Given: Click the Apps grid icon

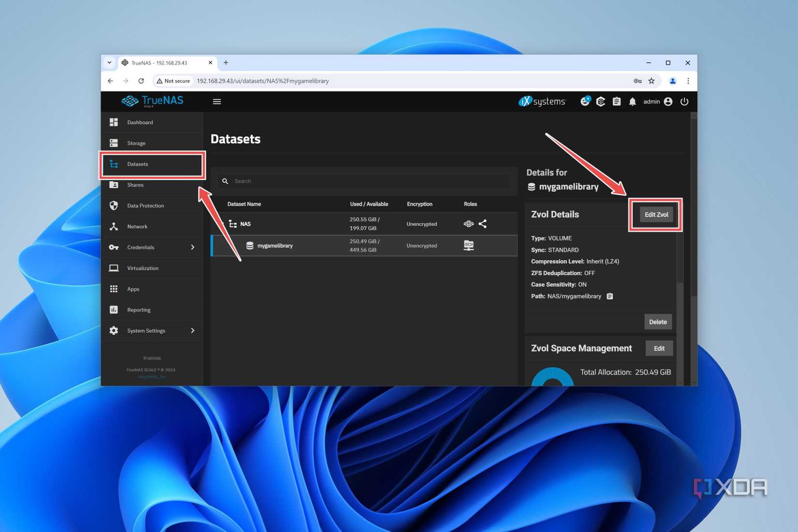Looking at the screenshot, I should coord(114,289).
